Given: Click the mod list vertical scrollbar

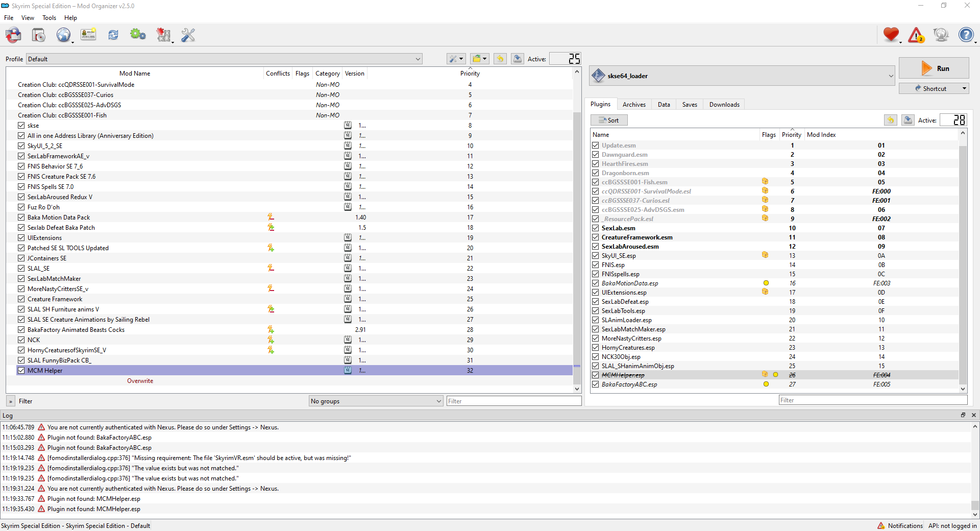Looking at the screenshot, I should click(577, 230).
